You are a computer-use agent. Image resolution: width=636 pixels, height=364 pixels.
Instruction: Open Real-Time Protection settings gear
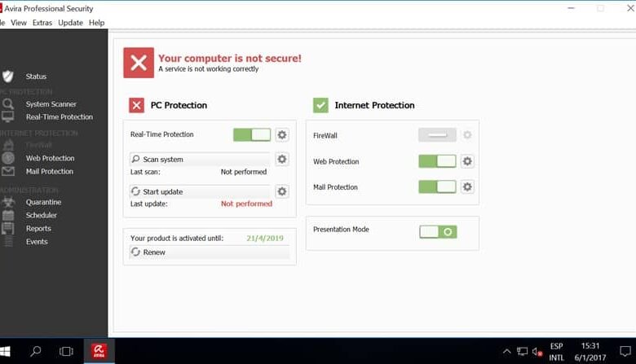click(282, 134)
